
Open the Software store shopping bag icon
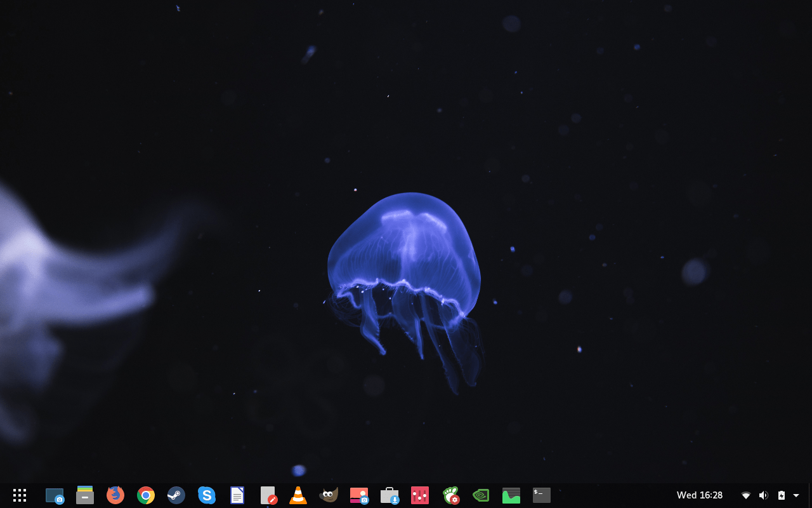(x=390, y=495)
